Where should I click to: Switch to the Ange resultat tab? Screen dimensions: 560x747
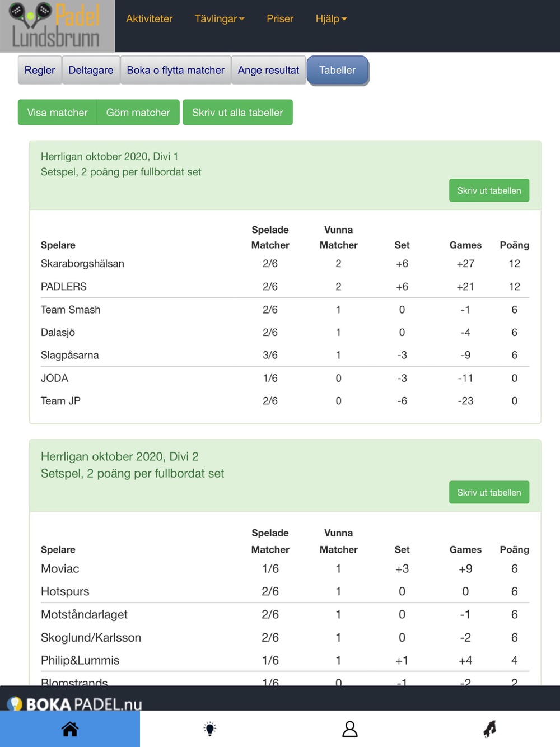tap(268, 71)
